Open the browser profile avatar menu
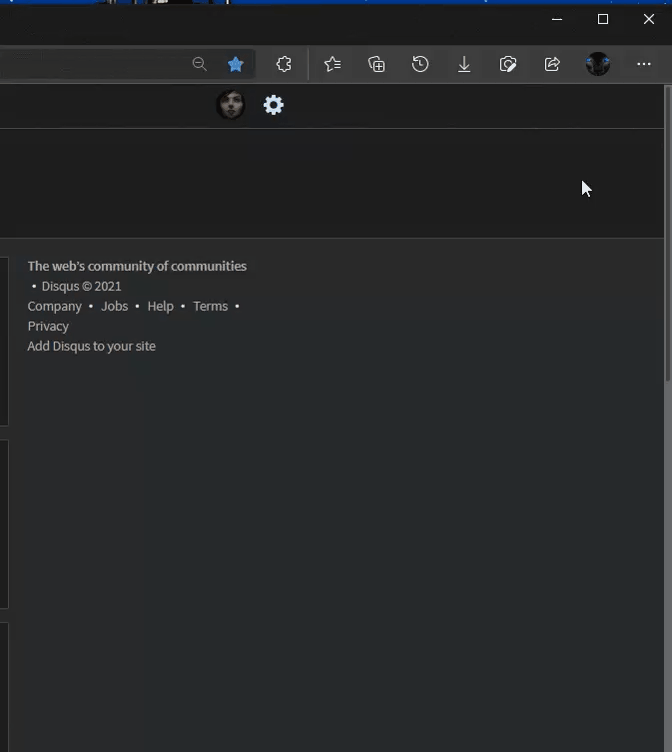The height and width of the screenshot is (752, 672). (x=598, y=64)
